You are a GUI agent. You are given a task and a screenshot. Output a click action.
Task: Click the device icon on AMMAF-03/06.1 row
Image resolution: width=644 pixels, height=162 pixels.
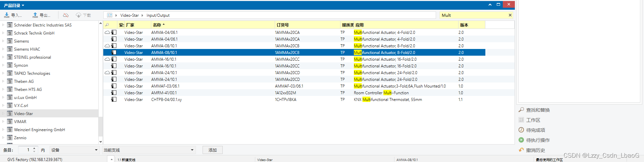click(x=114, y=86)
